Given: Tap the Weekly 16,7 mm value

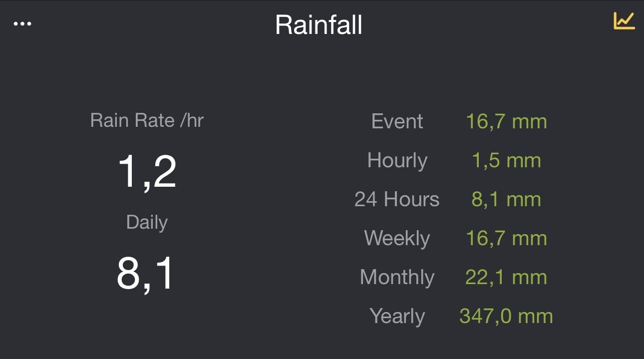Looking at the screenshot, I should click(x=506, y=238).
